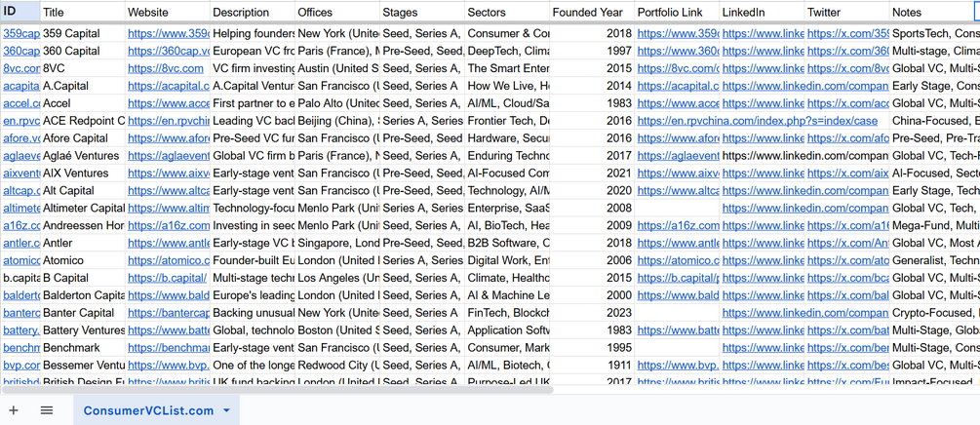Select the Alt Capital title cell
The image size is (980, 425).
coord(83,191)
